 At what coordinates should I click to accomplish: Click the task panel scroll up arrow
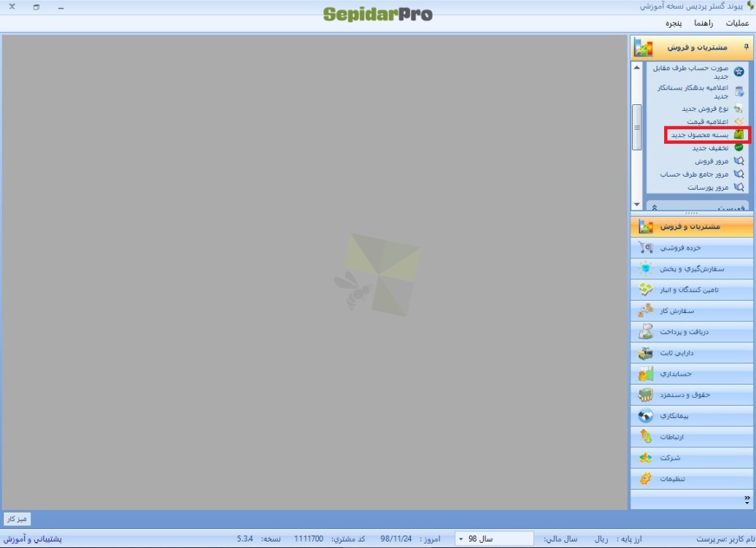click(637, 67)
